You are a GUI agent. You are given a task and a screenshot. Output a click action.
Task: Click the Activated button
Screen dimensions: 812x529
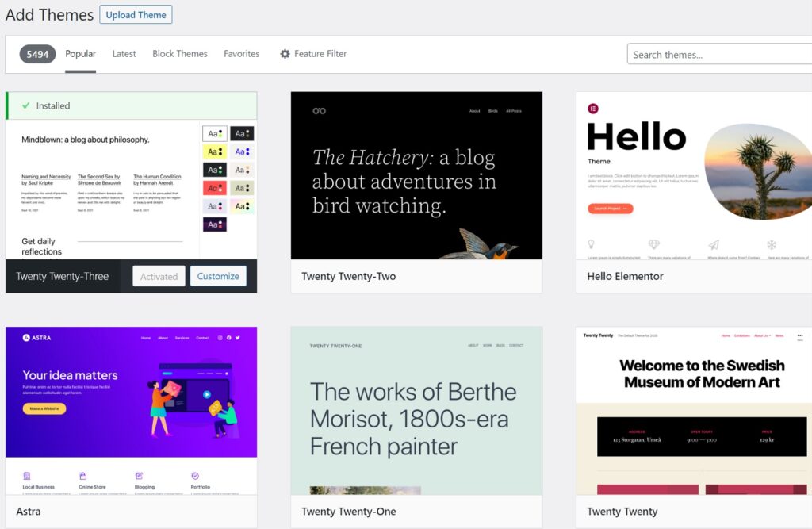pyautogui.click(x=159, y=276)
